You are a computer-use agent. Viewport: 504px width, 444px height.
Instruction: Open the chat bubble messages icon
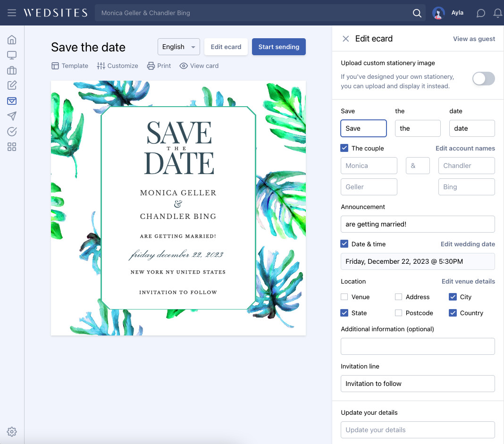click(480, 13)
